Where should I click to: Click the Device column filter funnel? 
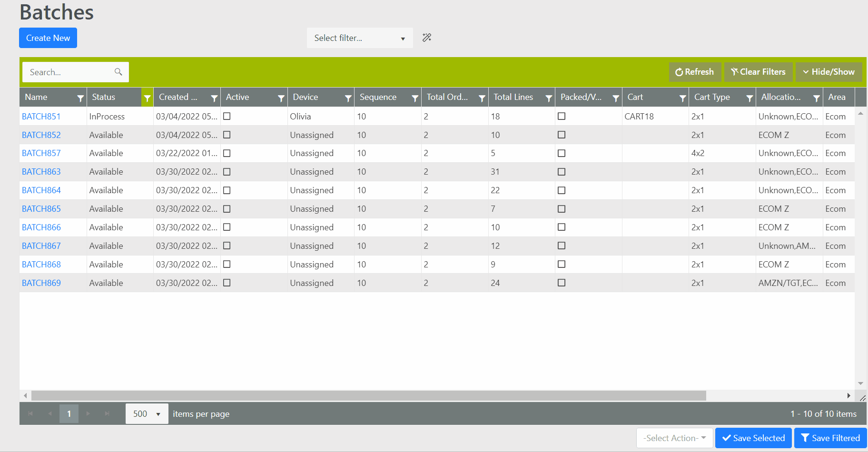pos(348,98)
